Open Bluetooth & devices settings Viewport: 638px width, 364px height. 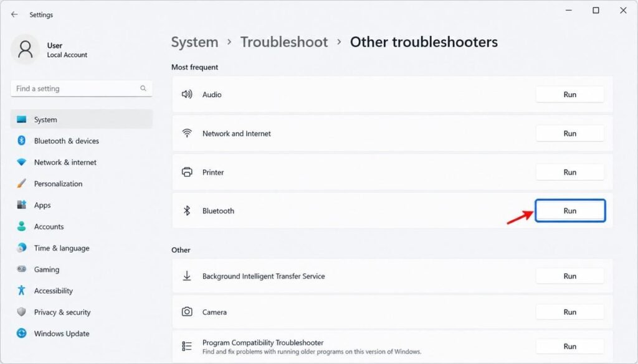(82, 141)
